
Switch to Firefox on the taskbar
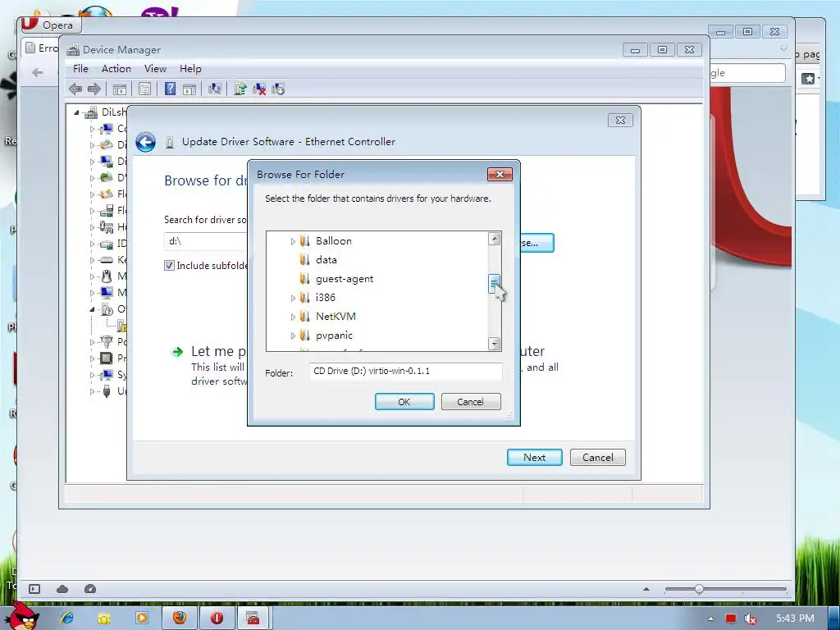point(180,618)
